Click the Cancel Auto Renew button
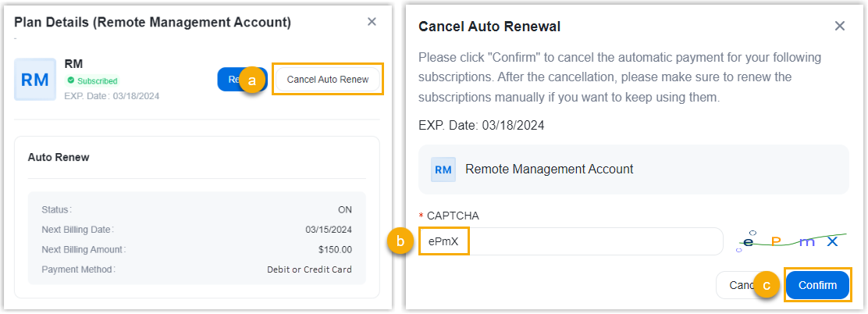 [x=327, y=79]
